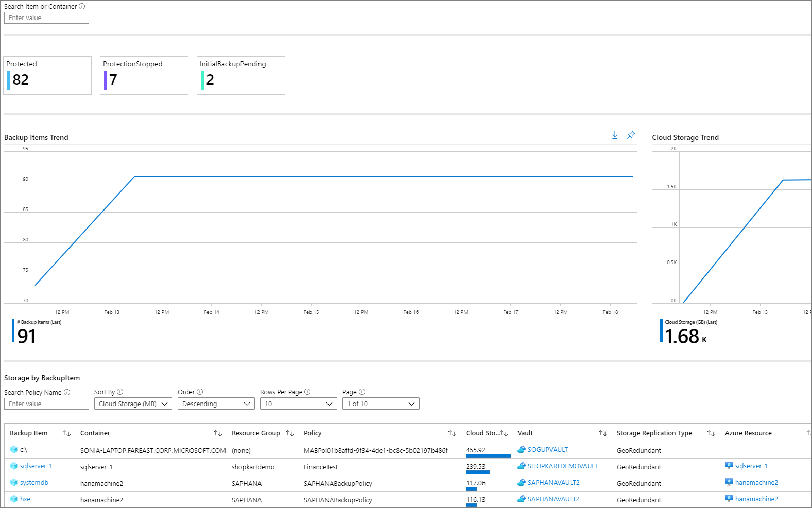
Task: Sort by Storage Replication Type arrows
Action: tap(711, 433)
